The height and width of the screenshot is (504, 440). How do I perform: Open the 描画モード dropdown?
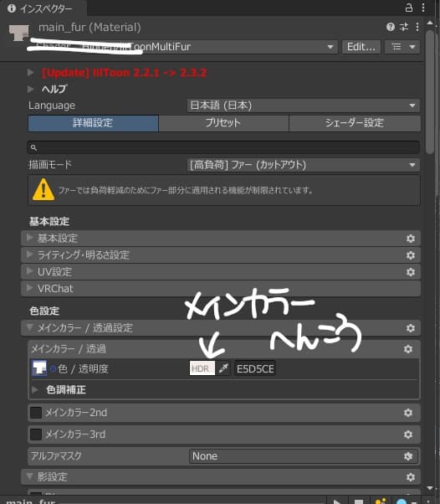tap(303, 165)
